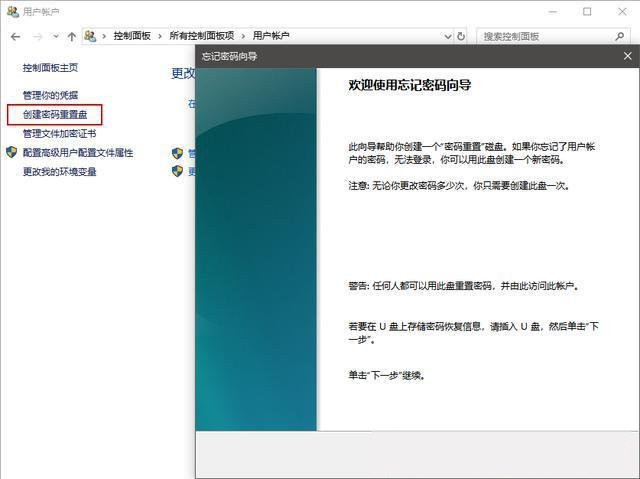This screenshot has width=640, height=479.
Task: Refresh the control panel view
Action: 461,36
